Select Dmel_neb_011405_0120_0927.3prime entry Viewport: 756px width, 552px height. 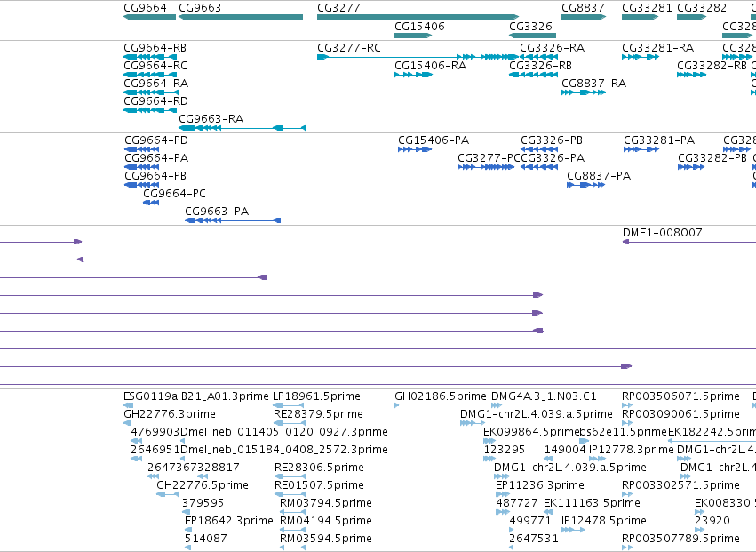point(283,432)
